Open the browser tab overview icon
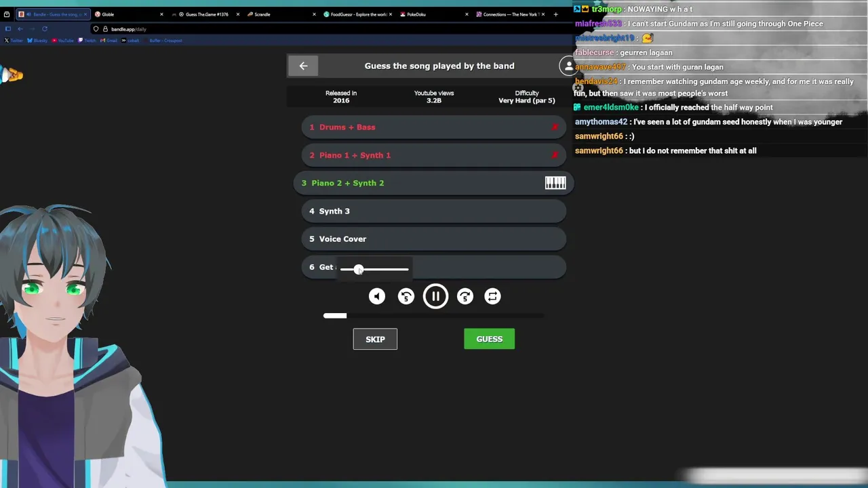868x488 pixels. coord(7,14)
